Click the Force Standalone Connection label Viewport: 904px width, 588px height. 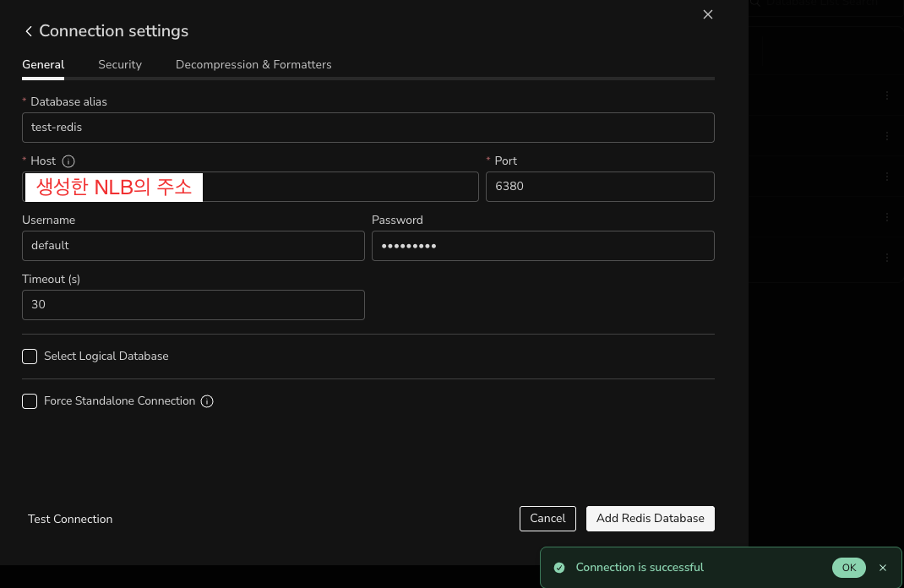[119, 401]
